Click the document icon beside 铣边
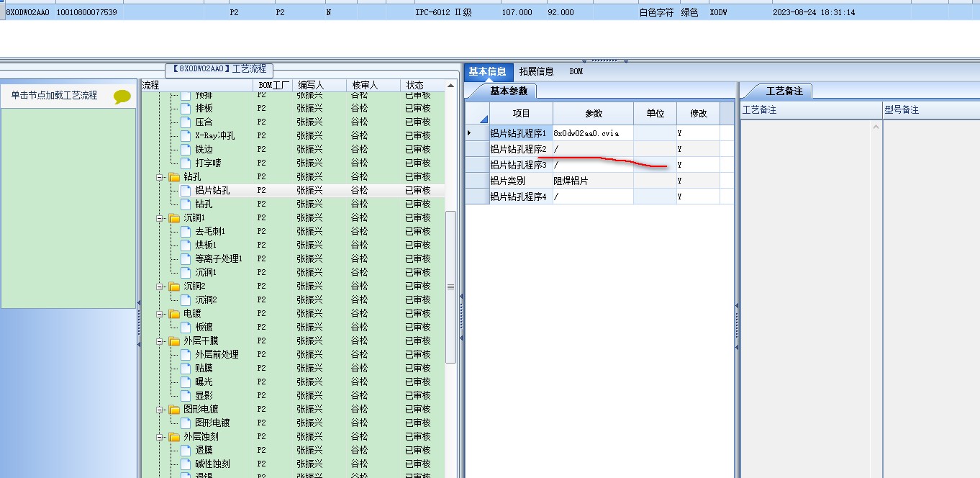This screenshot has width=980, height=478. (186, 149)
